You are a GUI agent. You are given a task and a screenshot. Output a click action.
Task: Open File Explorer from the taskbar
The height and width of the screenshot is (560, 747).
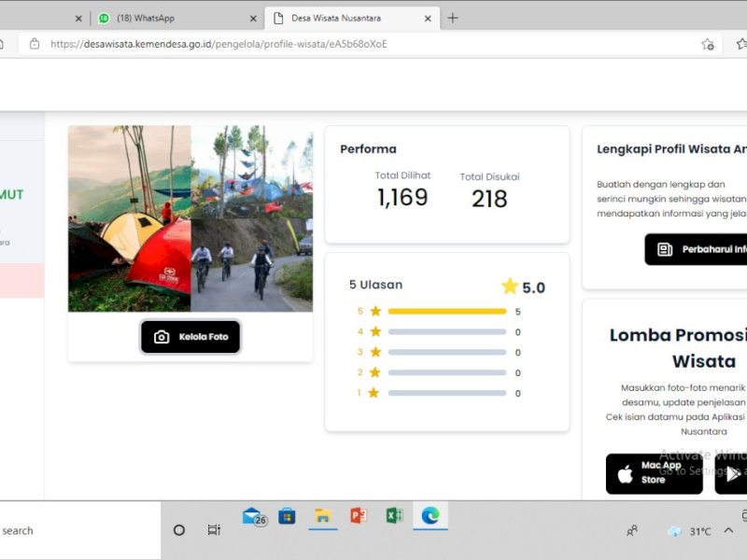[x=322, y=516]
